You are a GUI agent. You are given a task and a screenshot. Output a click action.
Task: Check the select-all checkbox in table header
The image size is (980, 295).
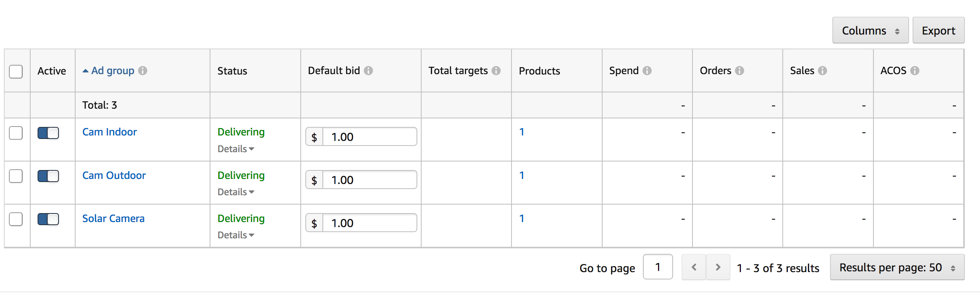(x=16, y=71)
